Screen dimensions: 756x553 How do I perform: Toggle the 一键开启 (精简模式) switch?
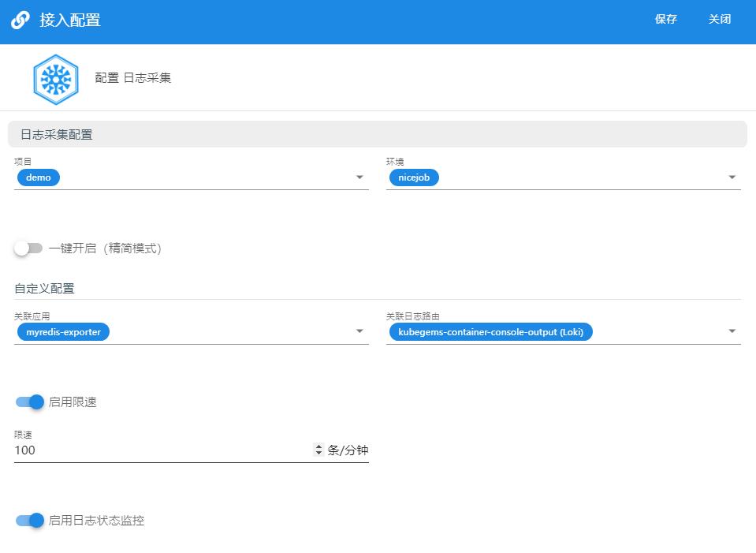[28, 248]
